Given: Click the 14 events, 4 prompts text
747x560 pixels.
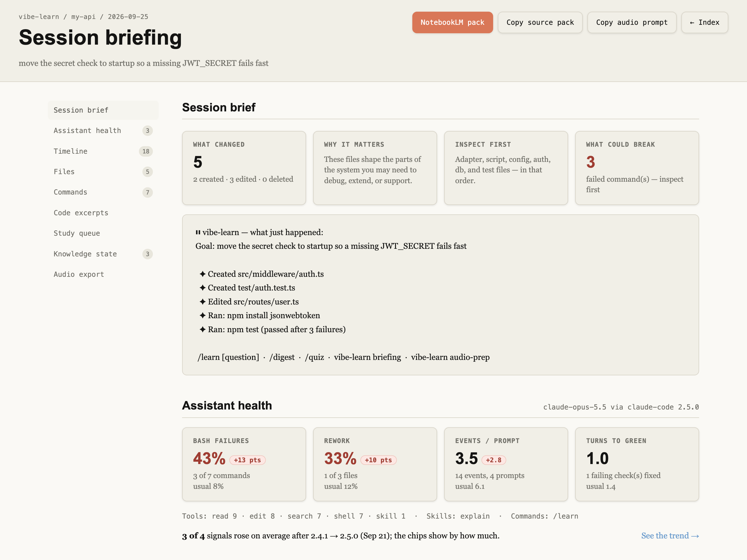Looking at the screenshot, I should tap(490, 475).
